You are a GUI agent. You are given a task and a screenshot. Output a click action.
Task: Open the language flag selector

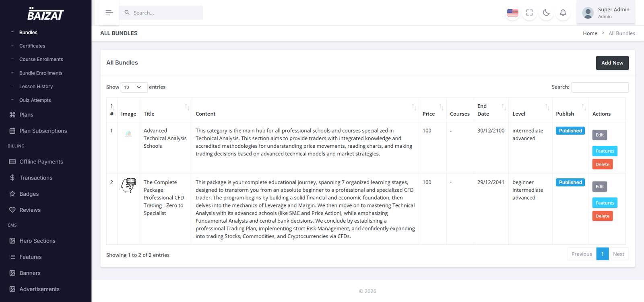click(x=512, y=13)
